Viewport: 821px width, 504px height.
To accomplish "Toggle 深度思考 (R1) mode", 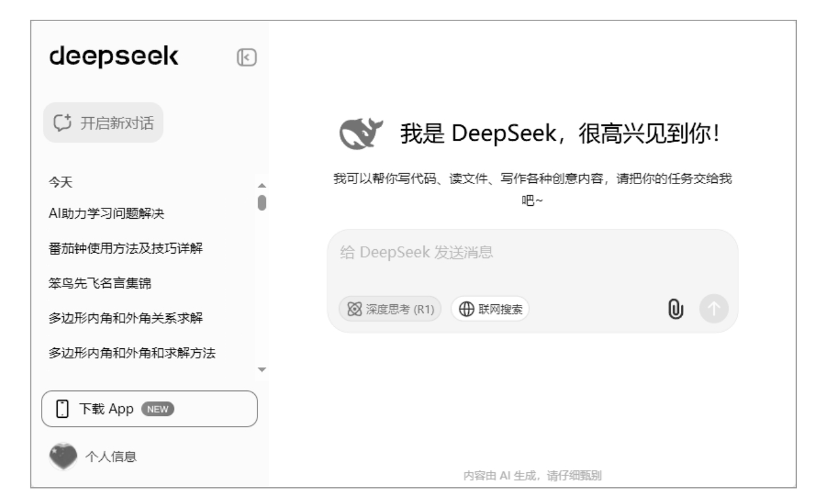I will click(390, 309).
